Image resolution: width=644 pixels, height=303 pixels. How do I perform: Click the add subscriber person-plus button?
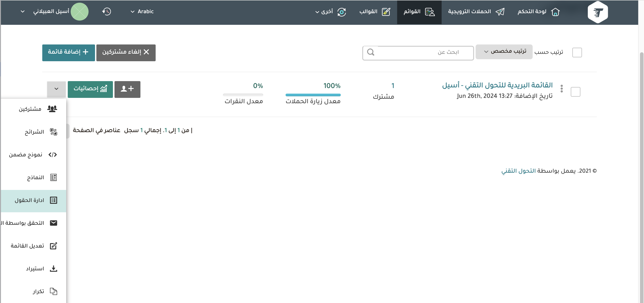point(127,89)
